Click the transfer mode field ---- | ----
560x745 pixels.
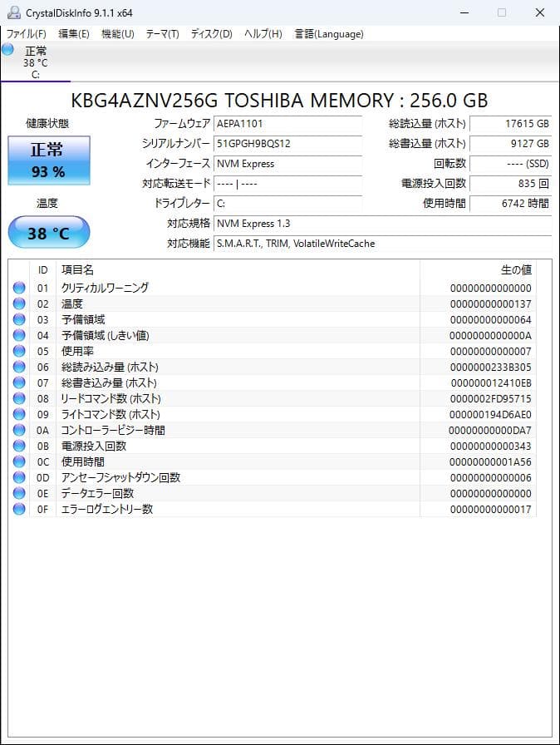click(x=287, y=184)
